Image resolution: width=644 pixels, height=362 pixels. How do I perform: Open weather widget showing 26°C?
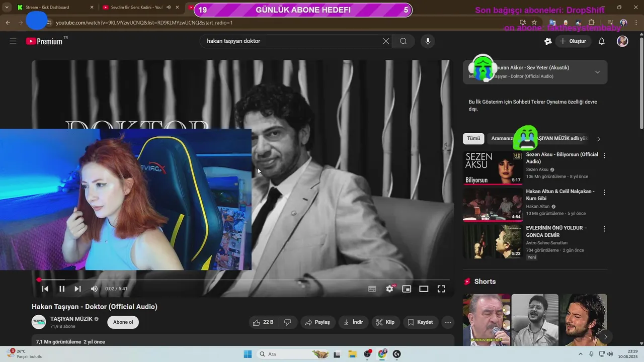[x=25, y=354]
